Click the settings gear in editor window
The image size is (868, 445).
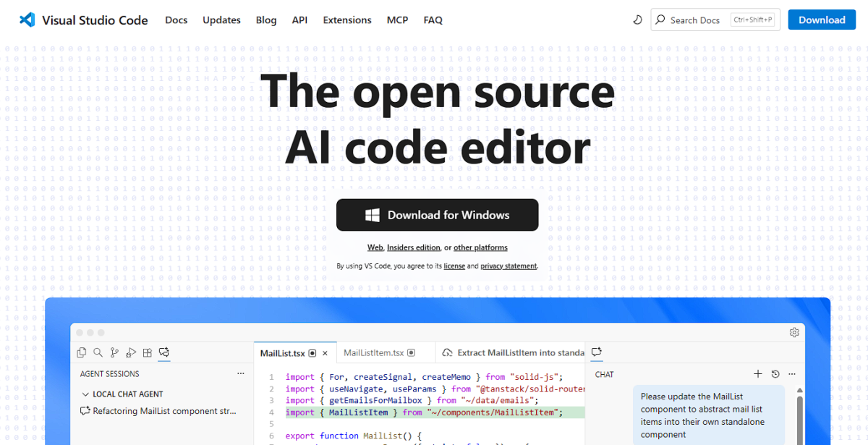point(794,332)
